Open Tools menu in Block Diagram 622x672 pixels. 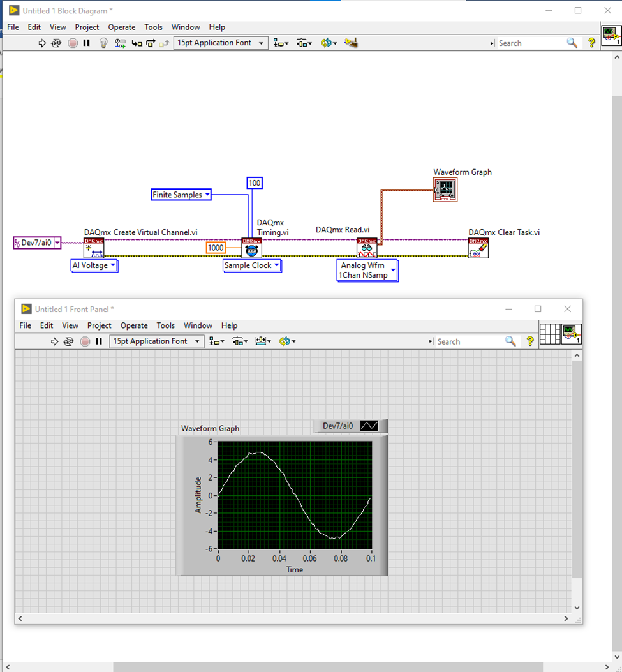coord(153,27)
